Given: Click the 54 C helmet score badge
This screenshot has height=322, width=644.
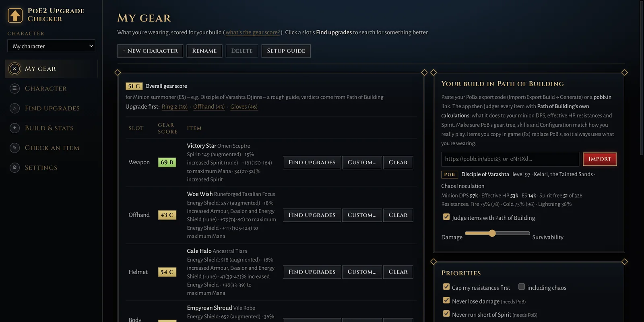Looking at the screenshot, I should tap(167, 272).
